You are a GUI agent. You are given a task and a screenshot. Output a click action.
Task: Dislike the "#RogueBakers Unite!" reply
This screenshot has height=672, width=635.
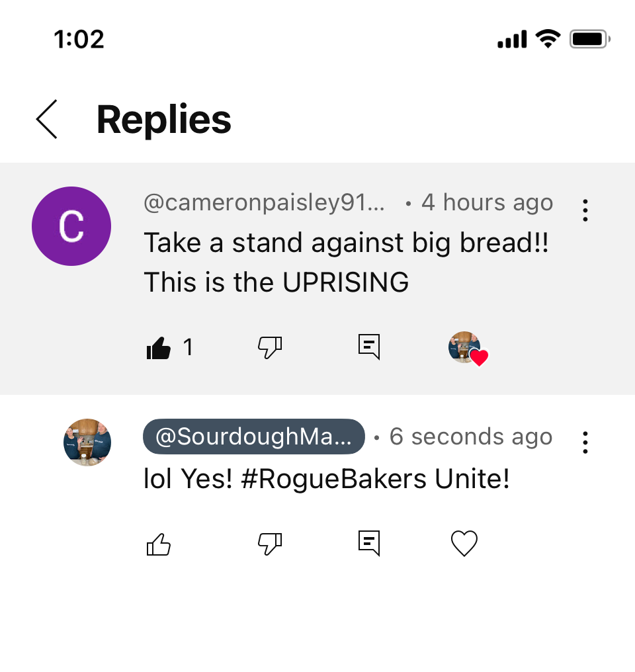270,544
